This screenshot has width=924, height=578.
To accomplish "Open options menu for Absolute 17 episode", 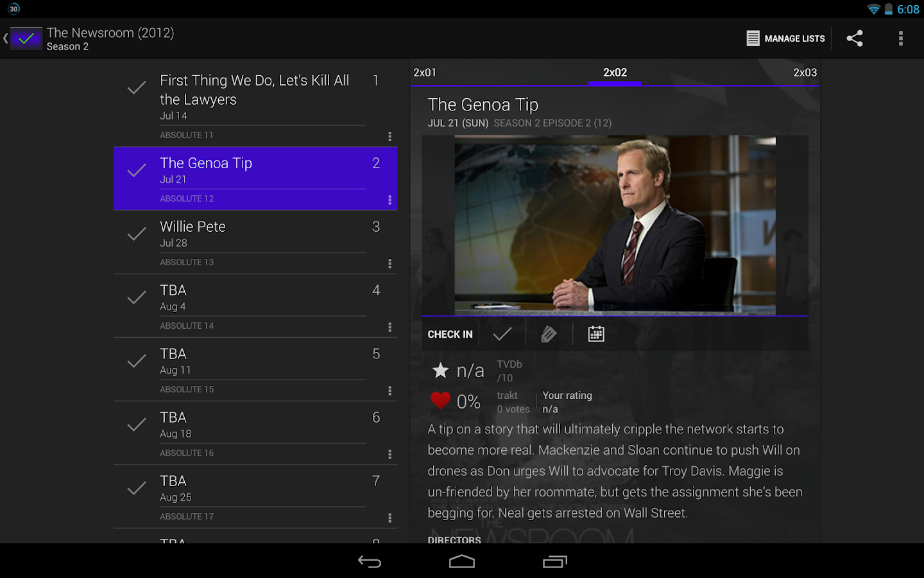I will tap(389, 518).
